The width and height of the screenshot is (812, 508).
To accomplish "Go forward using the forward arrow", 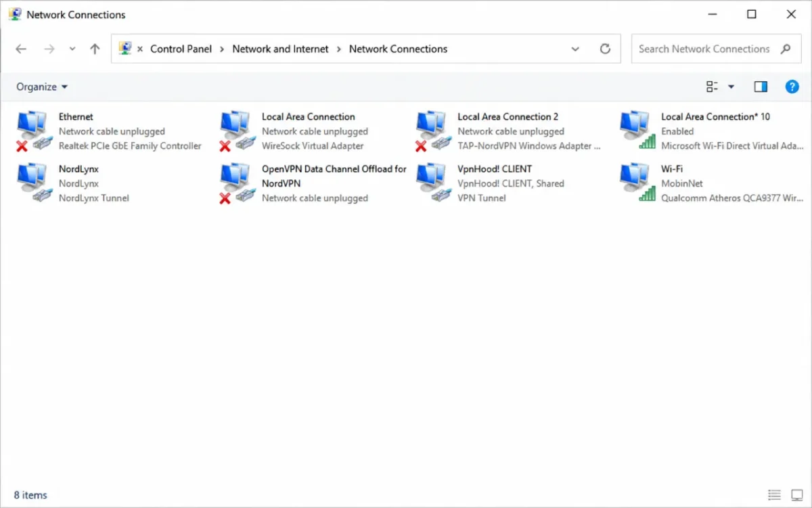I will tap(49, 49).
